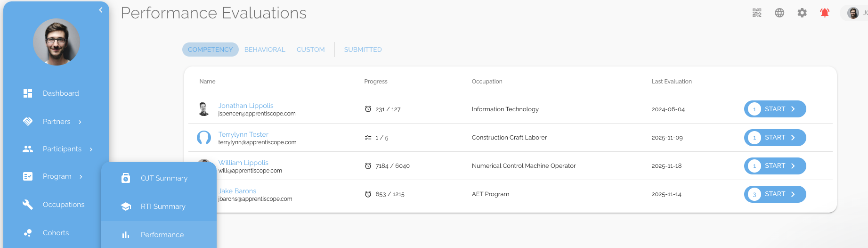Viewport: 868px width, 248px height.
Task: Switch to the Behavioral tab
Action: coord(265,50)
